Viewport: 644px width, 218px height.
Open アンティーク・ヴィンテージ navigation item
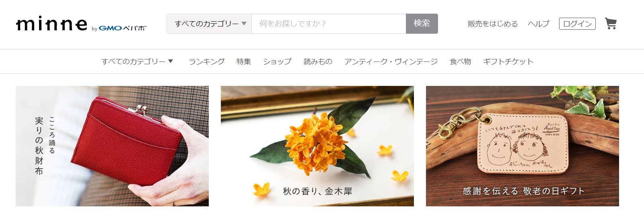[391, 61]
